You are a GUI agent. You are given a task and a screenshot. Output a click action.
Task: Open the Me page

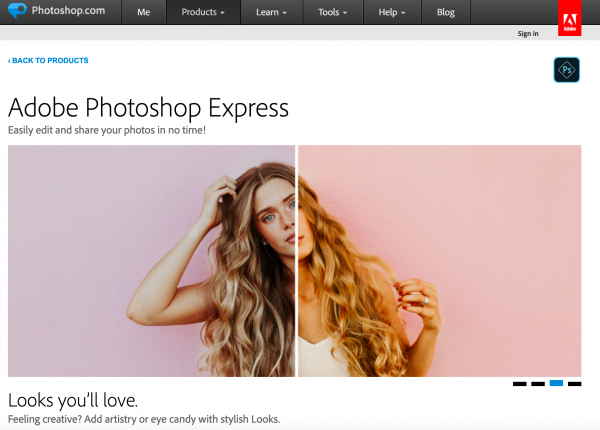click(143, 12)
